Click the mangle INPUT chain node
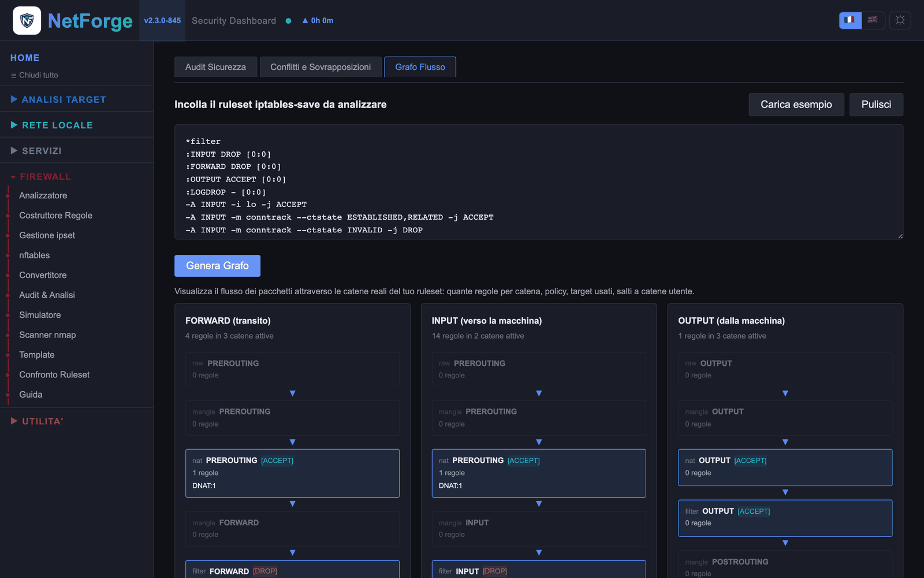The image size is (924, 578). pyautogui.click(x=539, y=529)
